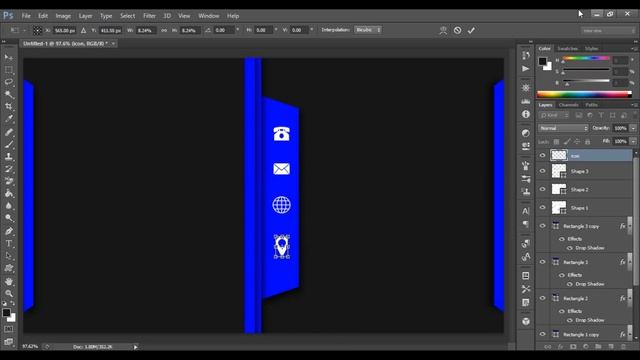Image resolution: width=640 pixels, height=360 pixels.
Task: Click the hue H slider
Action: (x=586, y=59)
